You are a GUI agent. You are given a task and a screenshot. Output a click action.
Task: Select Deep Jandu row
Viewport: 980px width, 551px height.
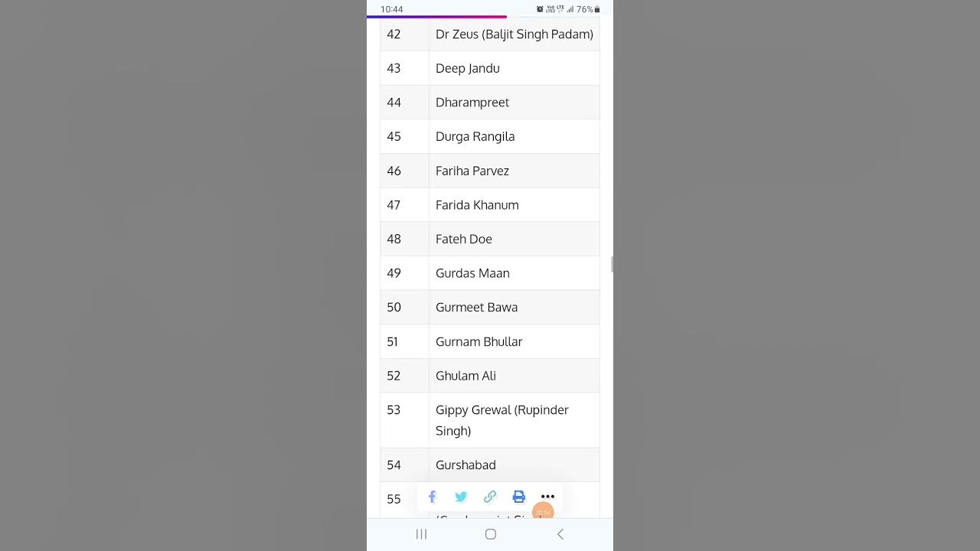click(x=467, y=68)
